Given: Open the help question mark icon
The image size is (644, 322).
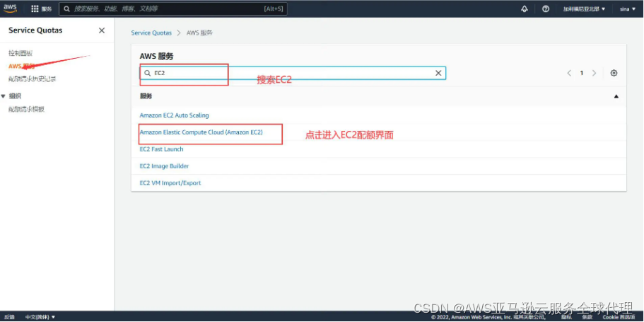Looking at the screenshot, I should click(x=546, y=8).
